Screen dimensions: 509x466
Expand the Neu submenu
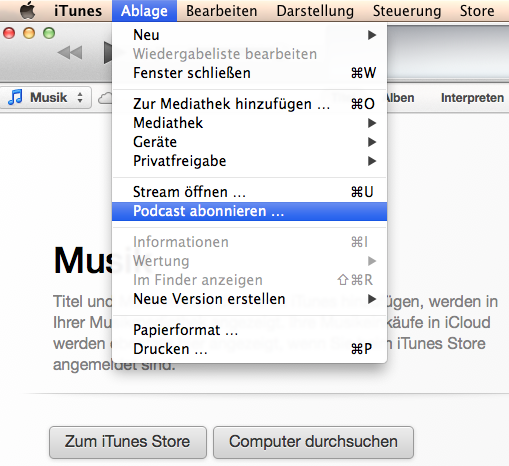click(249, 35)
